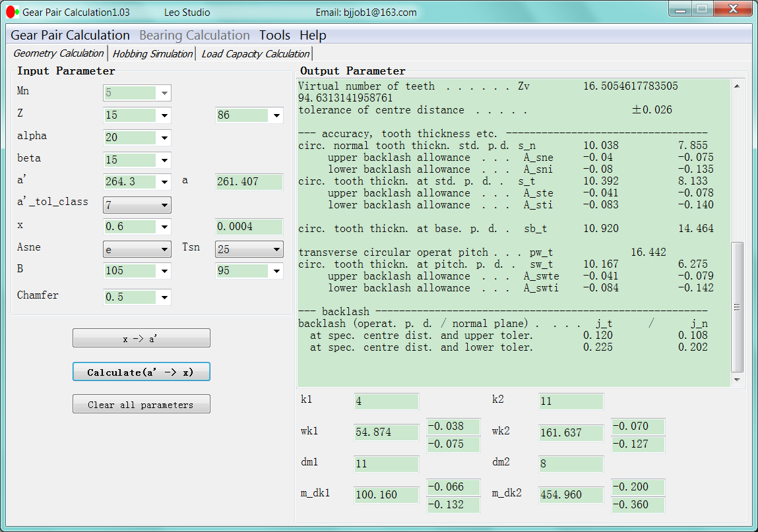This screenshot has height=532, width=758.
Task: Click the wk2 value field
Action: coord(571,432)
